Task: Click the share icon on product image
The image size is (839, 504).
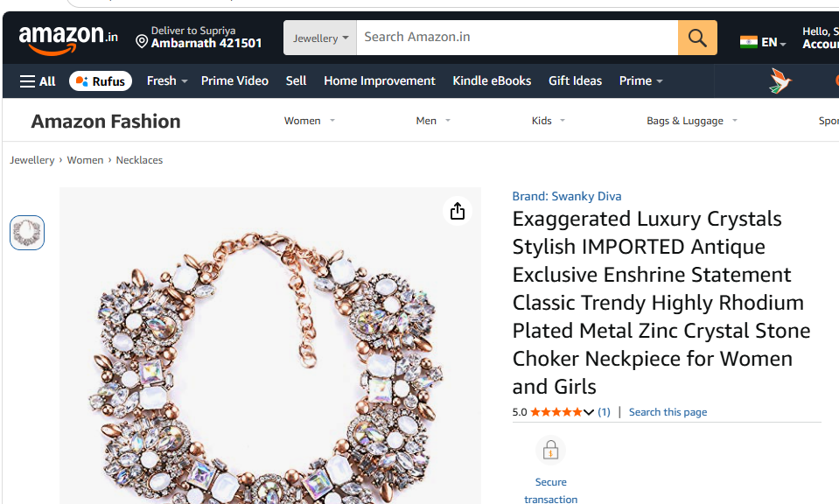Action: tap(458, 211)
